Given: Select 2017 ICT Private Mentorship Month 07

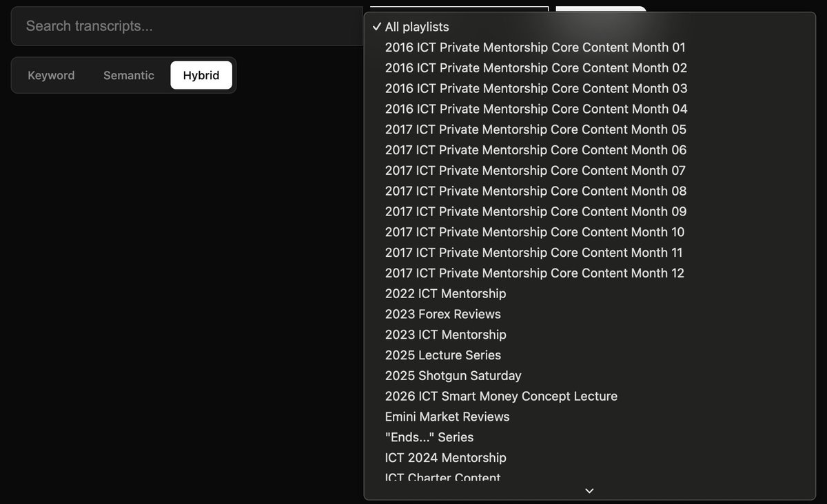Looking at the screenshot, I should (589, 170).
